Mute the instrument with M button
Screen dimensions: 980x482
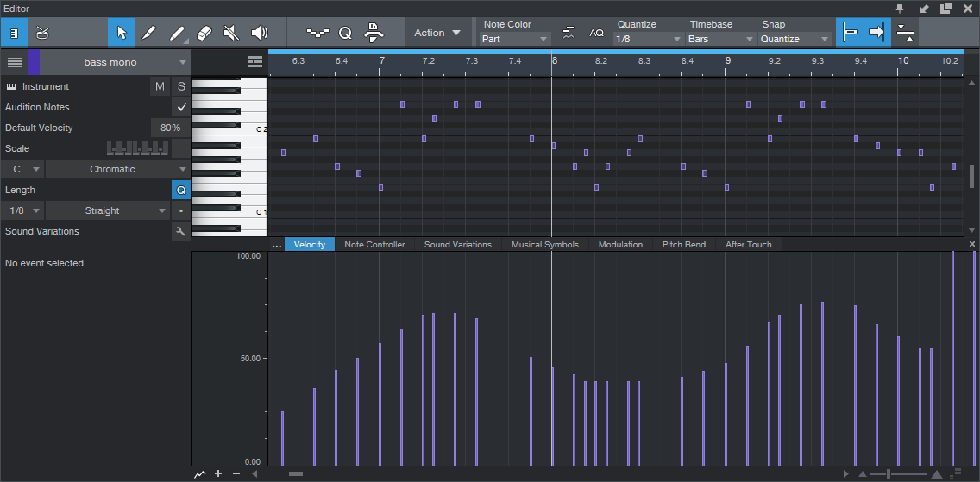click(x=160, y=86)
